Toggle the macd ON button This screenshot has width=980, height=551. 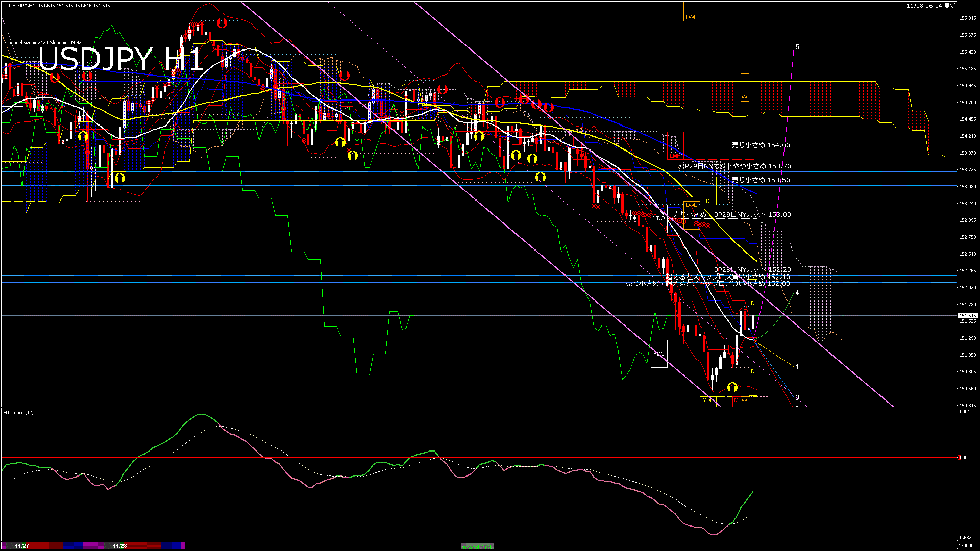(477, 546)
